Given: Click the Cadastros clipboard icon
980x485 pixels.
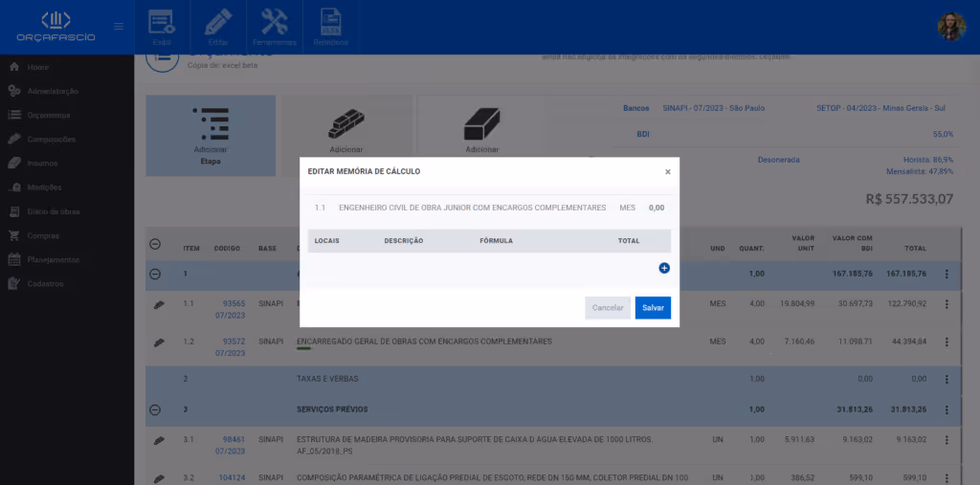Looking at the screenshot, I should tap(14, 284).
